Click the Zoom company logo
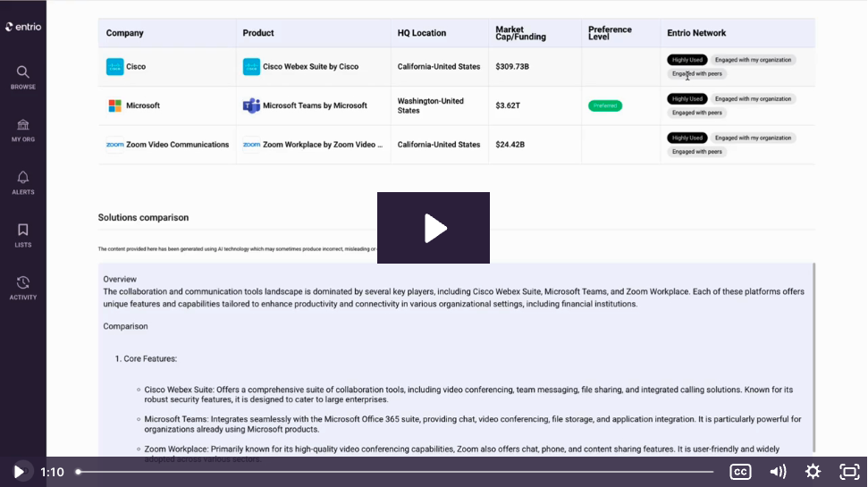This screenshot has width=868, height=487. (x=114, y=145)
